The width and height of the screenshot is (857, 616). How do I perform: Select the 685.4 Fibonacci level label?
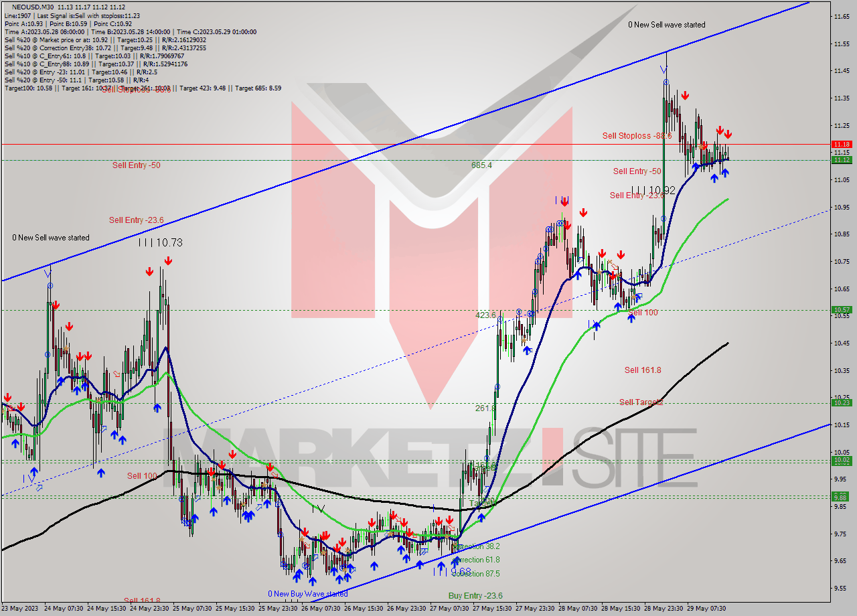click(x=481, y=165)
